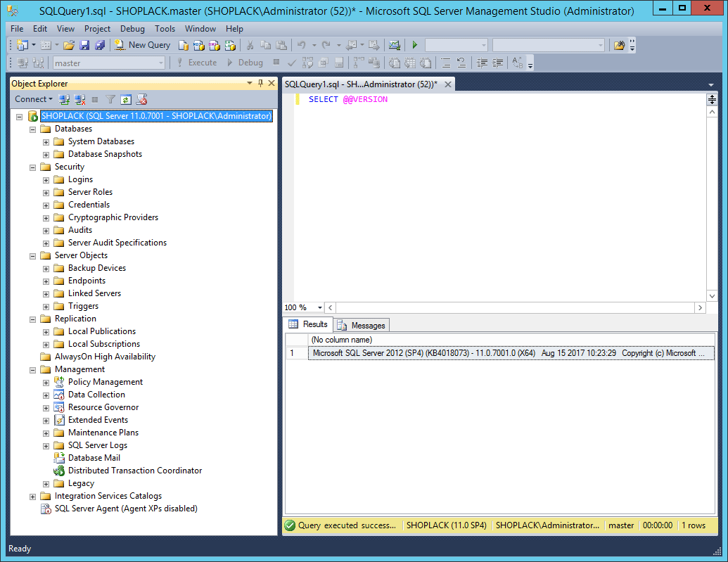The height and width of the screenshot is (562, 728).
Task: Undo the last action
Action: pyautogui.click(x=302, y=45)
